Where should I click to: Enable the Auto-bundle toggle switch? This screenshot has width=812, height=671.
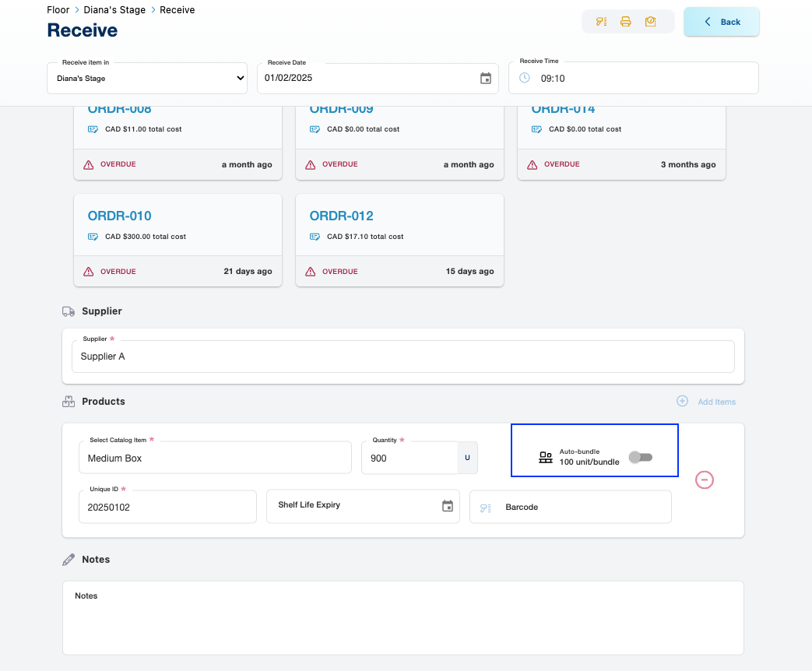(x=640, y=457)
